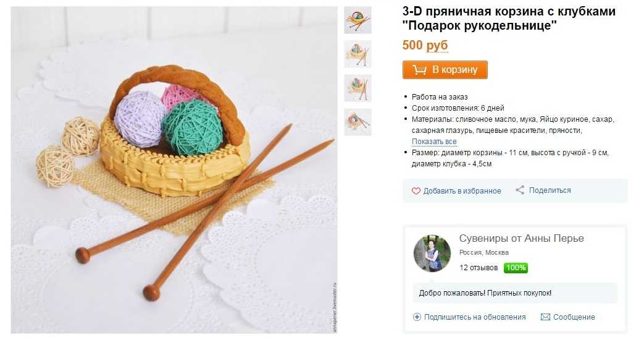Open the main gingerbread basket photo
644x337 pixels.
[174, 169]
